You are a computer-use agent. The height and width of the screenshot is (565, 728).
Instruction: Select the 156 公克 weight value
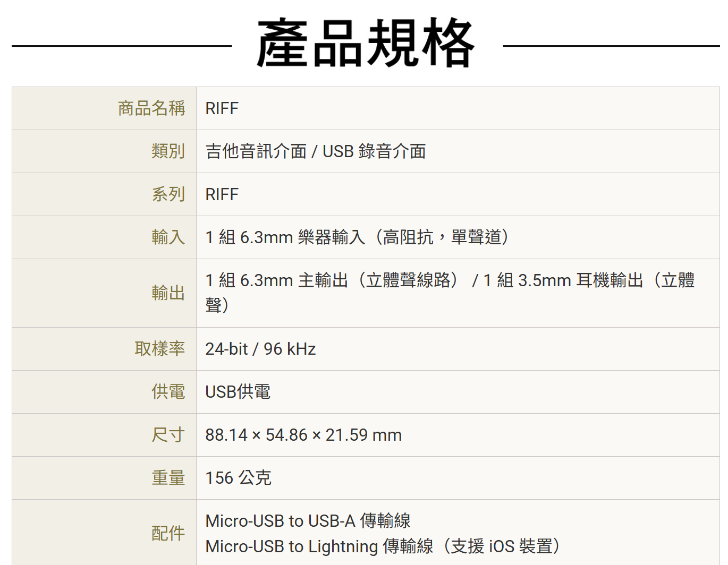pyautogui.click(x=238, y=478)
